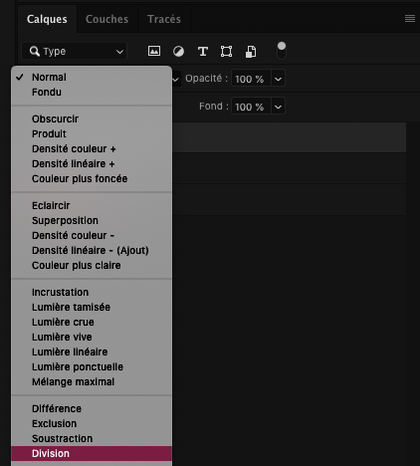Filter for shape layers icon
420x466 pixels.
226,51
